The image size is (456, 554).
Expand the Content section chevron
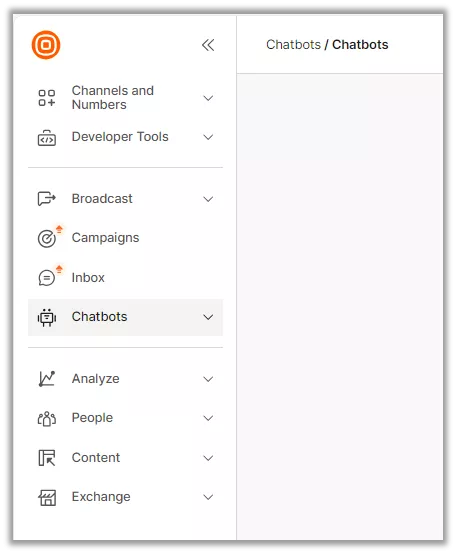(208, 458)
